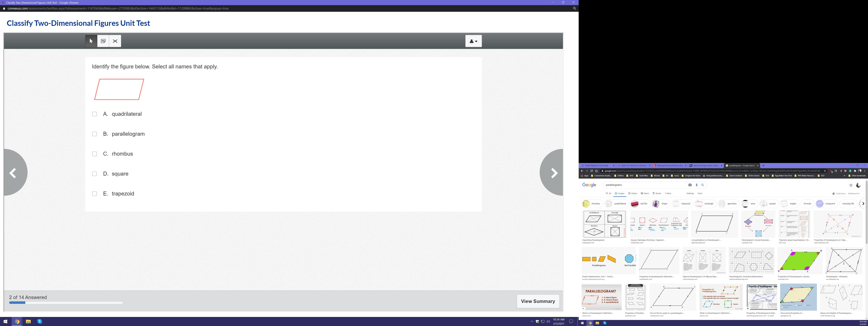Expand the More search categories menu
Screen dimensions: 868x326
click(x=668, y=193)
